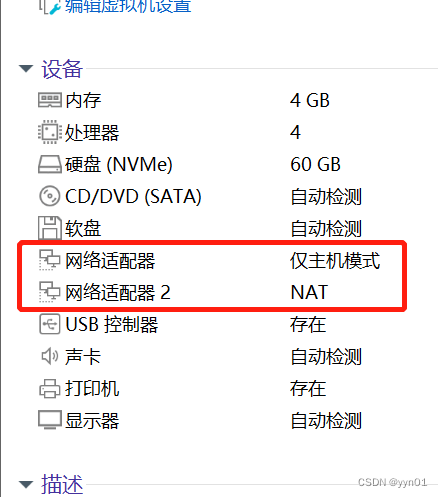Select the 硬盘 (NVMe) 60 GB value
Viewport: 443px width, 497px height.
[315, 164]
